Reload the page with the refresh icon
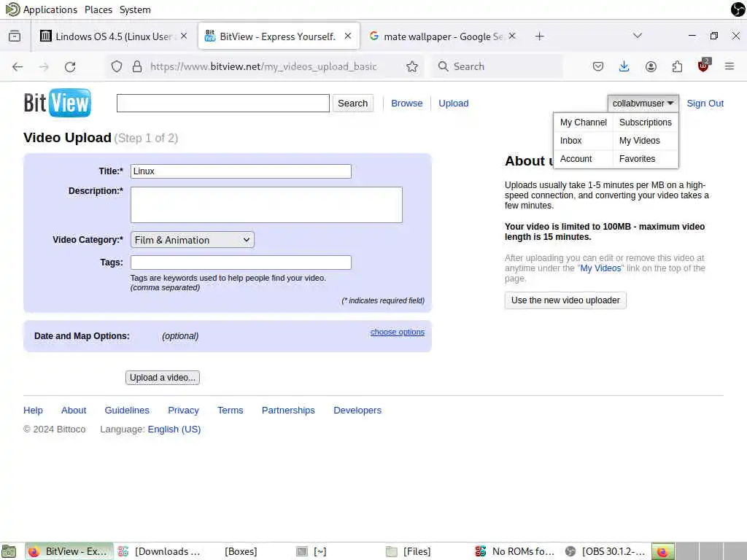Image resolution: width=747 pixels, height=560 pixels. click(70, 66)
